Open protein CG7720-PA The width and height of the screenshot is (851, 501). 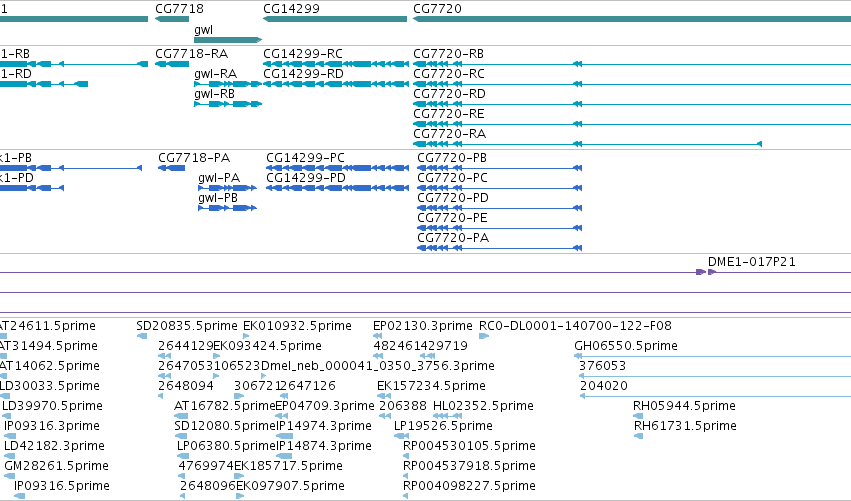[453, 238]
